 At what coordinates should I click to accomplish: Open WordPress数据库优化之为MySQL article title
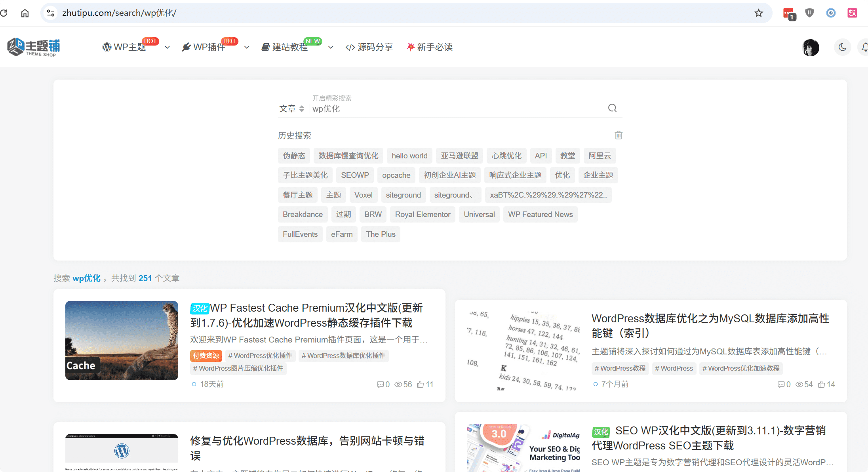click(x=710, y=326)
